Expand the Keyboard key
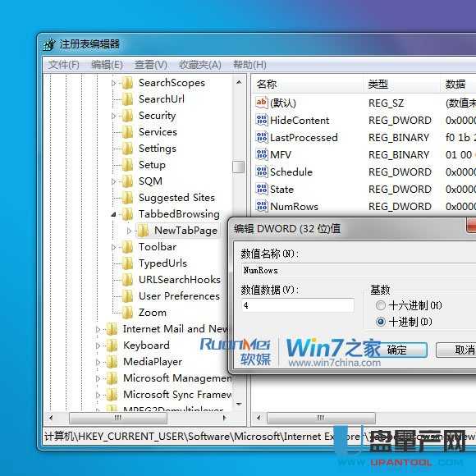476x476 pixels. click(x=98, y=346)
